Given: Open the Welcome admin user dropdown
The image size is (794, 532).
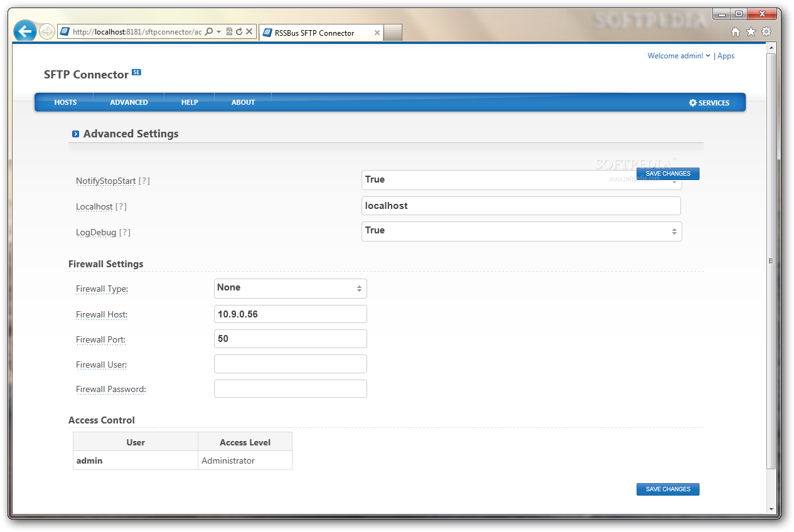Looking at the screenshot, I should tap(679, 56).
